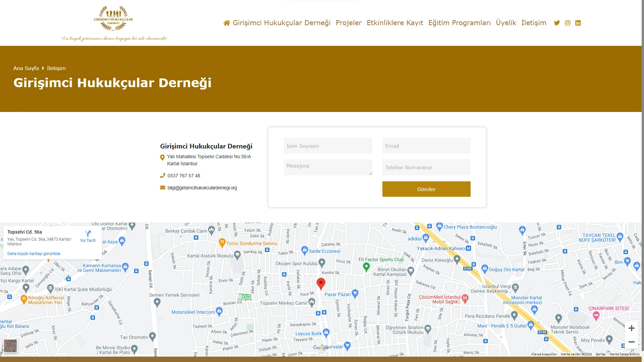Click the Pazar Pazarı shop marker
This screenshot has height=362, width=644.
355,293
